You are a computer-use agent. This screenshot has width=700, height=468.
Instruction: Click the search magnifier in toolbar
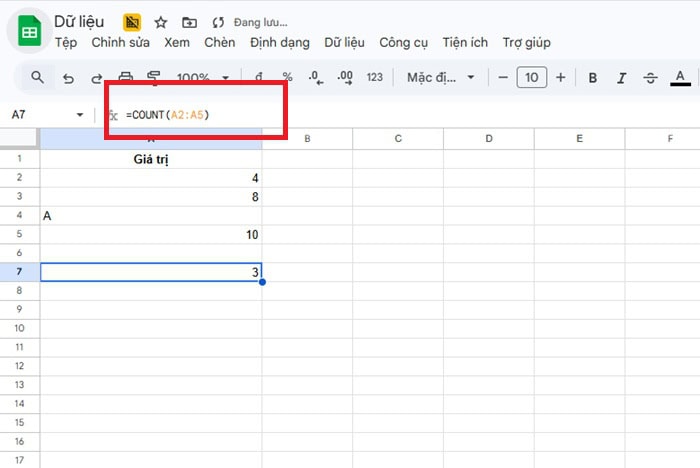pos(38,77)
